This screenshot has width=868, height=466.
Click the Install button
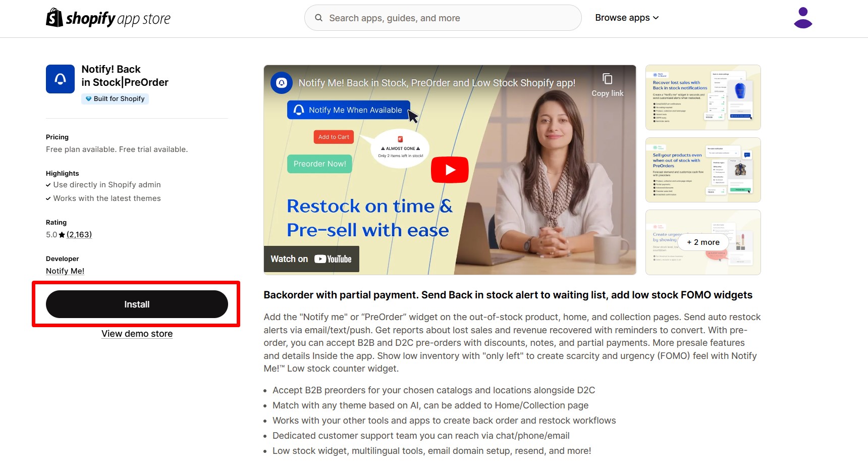coord(137,304)
